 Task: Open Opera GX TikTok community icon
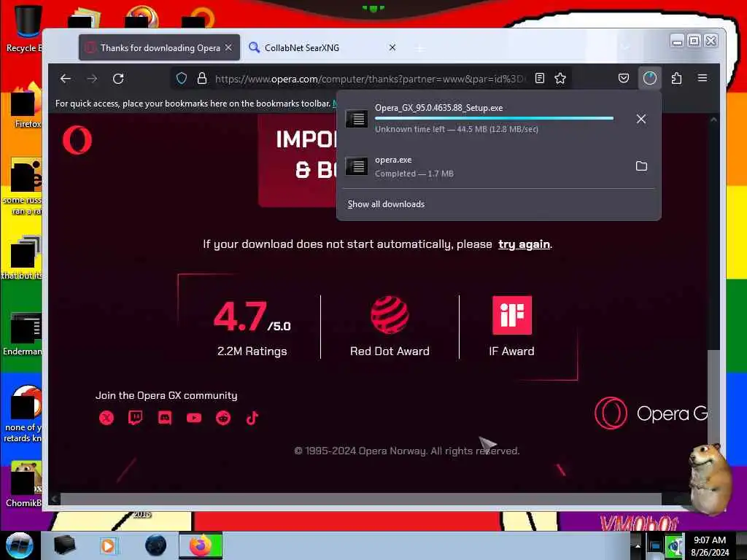[x=252, y=418]
